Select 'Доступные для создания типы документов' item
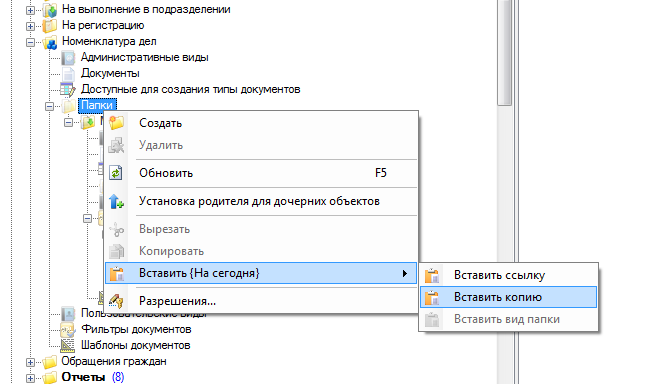This screenshot has width=654, height=384. pyautogui.click(x=190, y=89)
